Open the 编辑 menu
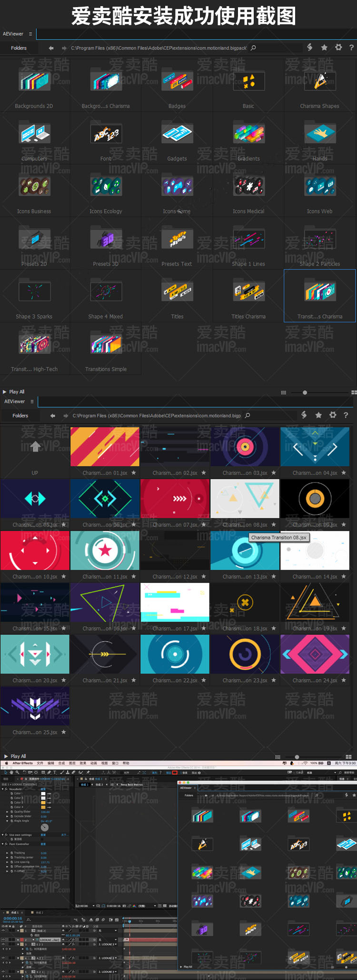357x980 pixels. click(x=51, y=763)
